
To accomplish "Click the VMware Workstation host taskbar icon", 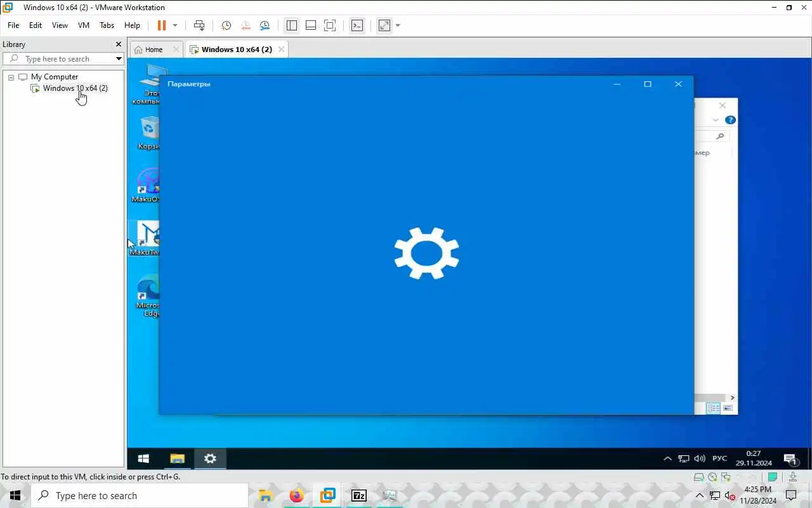I will pyautogui.click(x=327, y=495).
